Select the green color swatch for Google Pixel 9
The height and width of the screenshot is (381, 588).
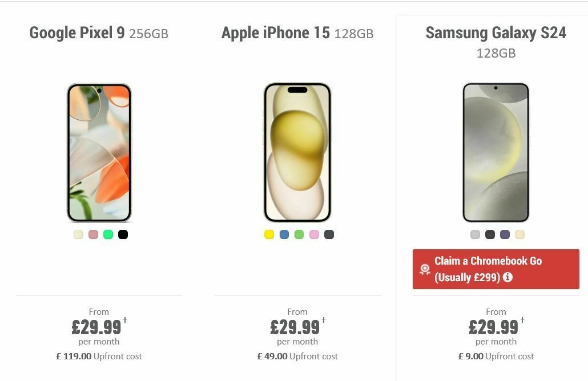tap(108, 234)
